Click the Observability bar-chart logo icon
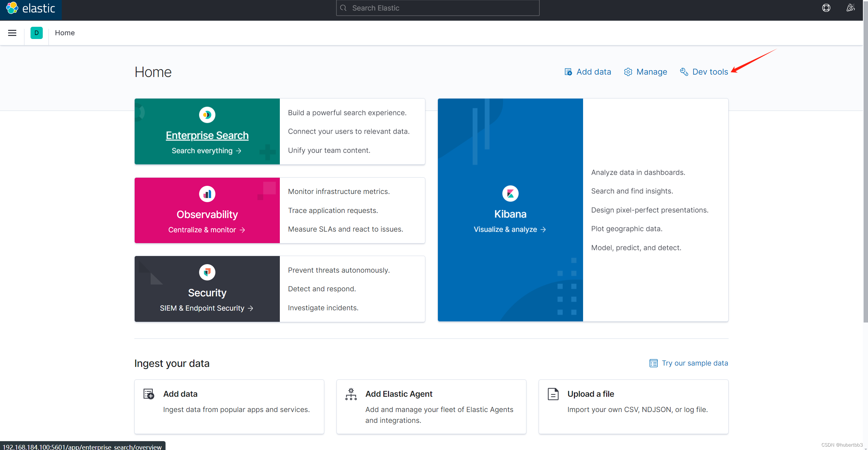The image size is (868, 450). tap(207, 194)
